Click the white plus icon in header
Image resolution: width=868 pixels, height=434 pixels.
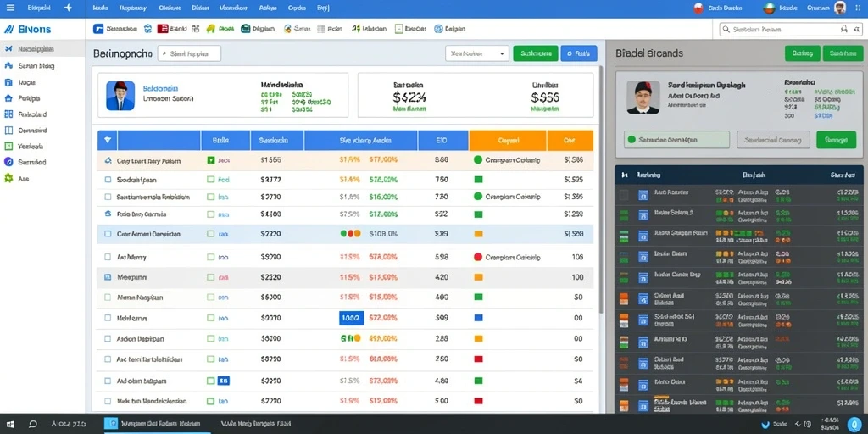[68, 8]
